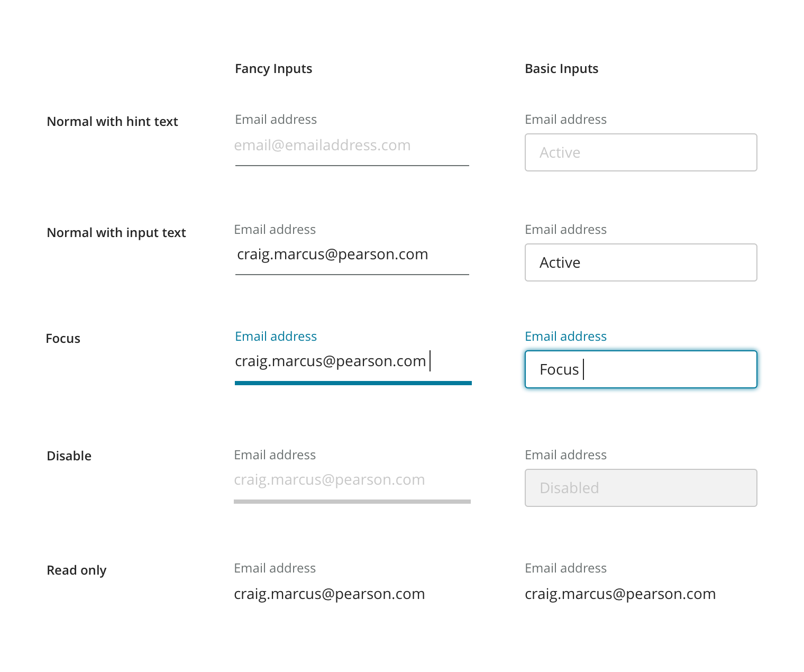Click the Focus row label on the left
The width and height of the screenshot is (804, 672).
(x=63, y=339)
